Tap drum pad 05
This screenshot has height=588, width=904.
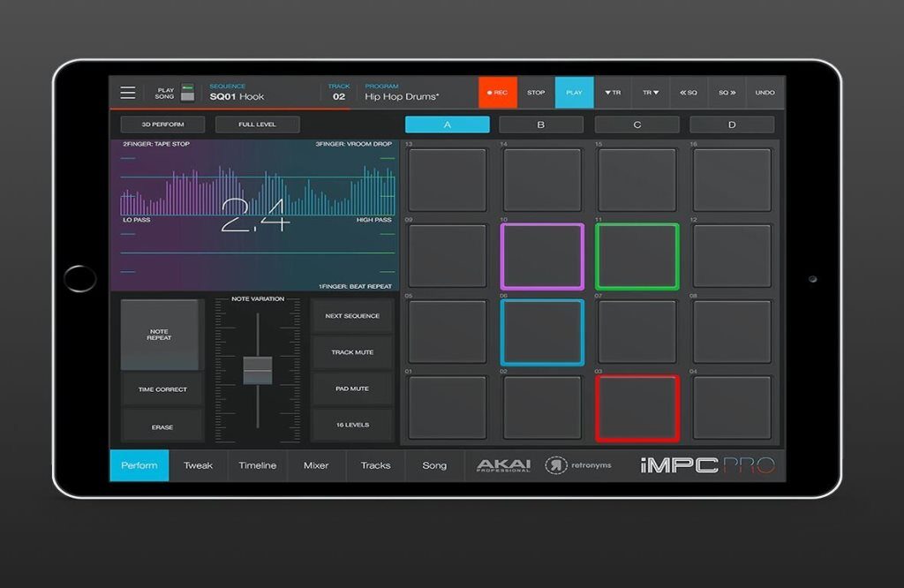point(448,332)
